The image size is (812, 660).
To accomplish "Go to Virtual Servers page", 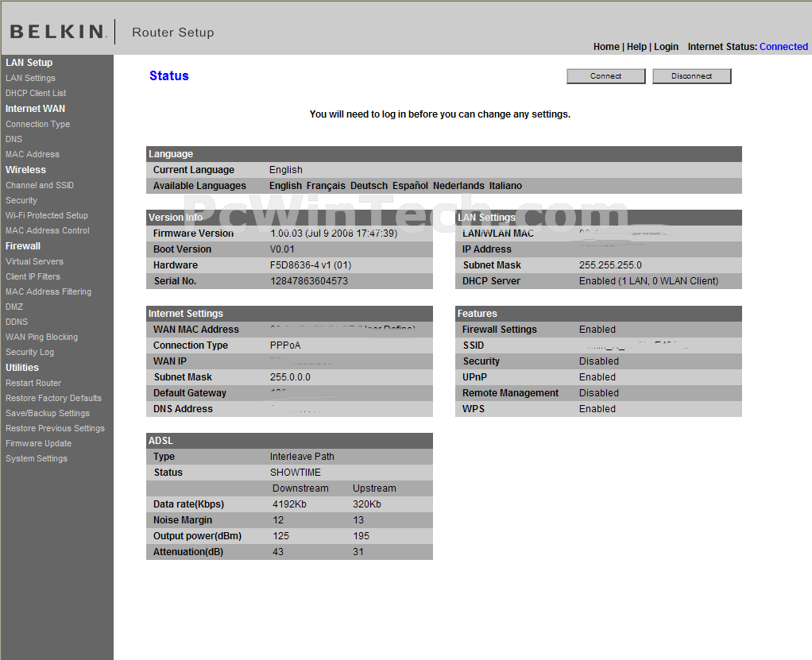I will pyautogui.click(x=34, y=261).
